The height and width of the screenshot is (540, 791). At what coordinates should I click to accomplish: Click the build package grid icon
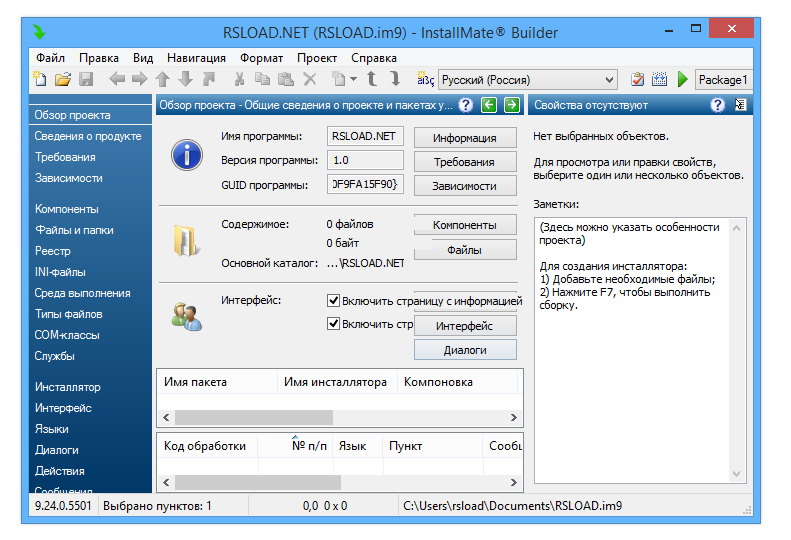(659, 79)
